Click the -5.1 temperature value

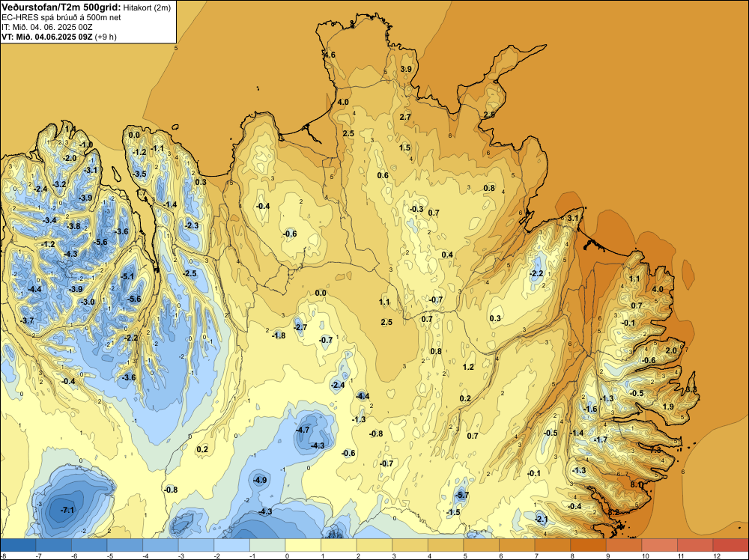point(127,276)
